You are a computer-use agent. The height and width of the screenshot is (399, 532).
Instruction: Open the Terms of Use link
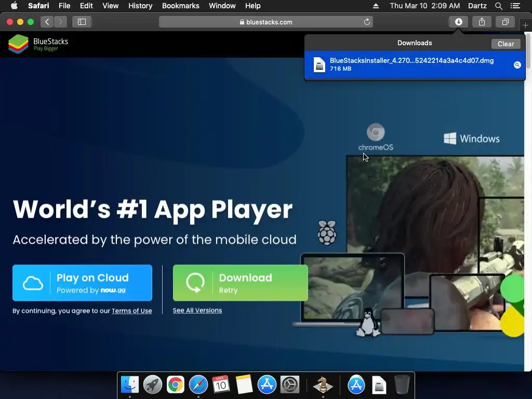(x=131, y=311)
